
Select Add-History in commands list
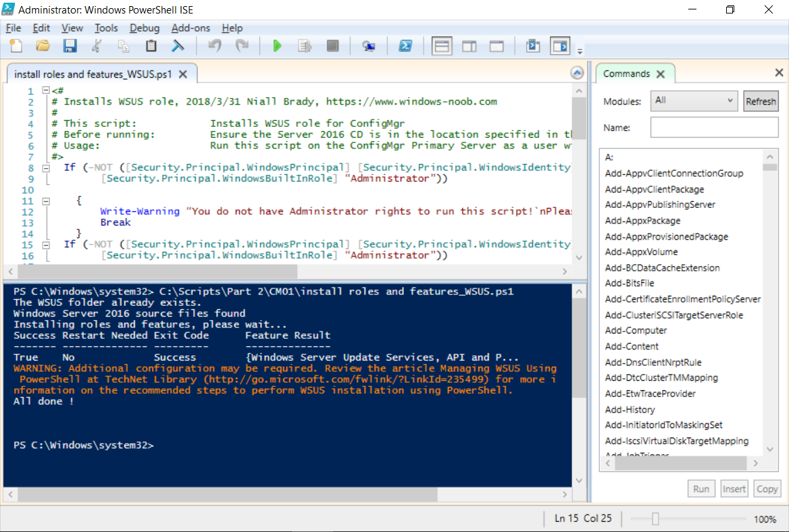point(630,410)
